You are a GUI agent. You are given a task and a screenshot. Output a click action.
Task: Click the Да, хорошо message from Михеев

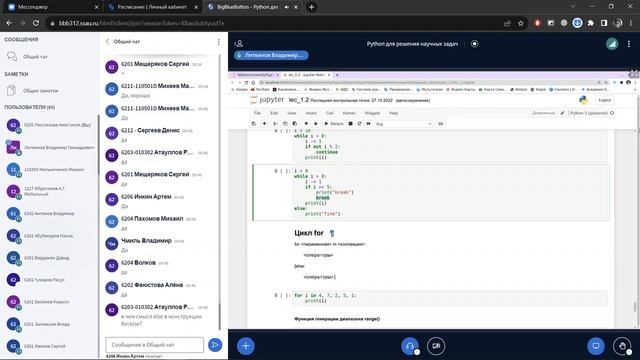(136, 96)
